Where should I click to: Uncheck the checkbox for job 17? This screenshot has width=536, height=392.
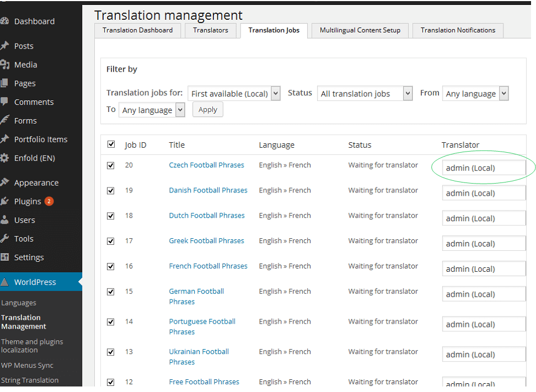[x=111, y=241]
